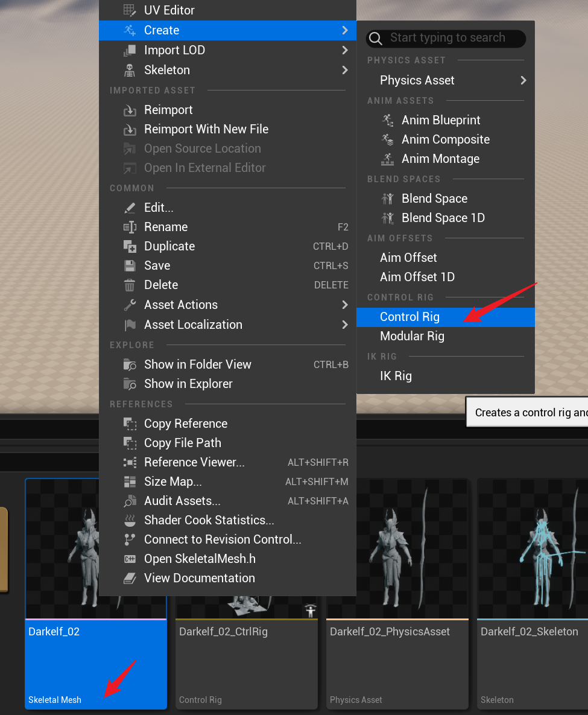
Task: Expand the Physics Asset submenu arrow
Action: (523, 80)
